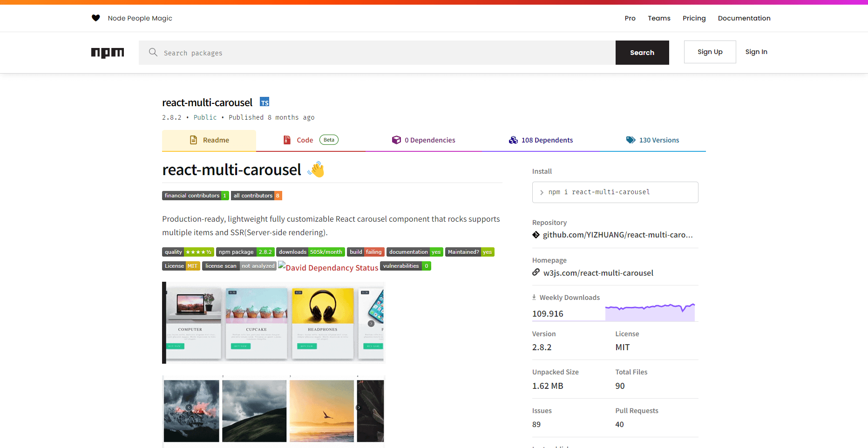Click the Code archive file icon
Viewport: 868px width, 448px height.
tap(287, 140)
